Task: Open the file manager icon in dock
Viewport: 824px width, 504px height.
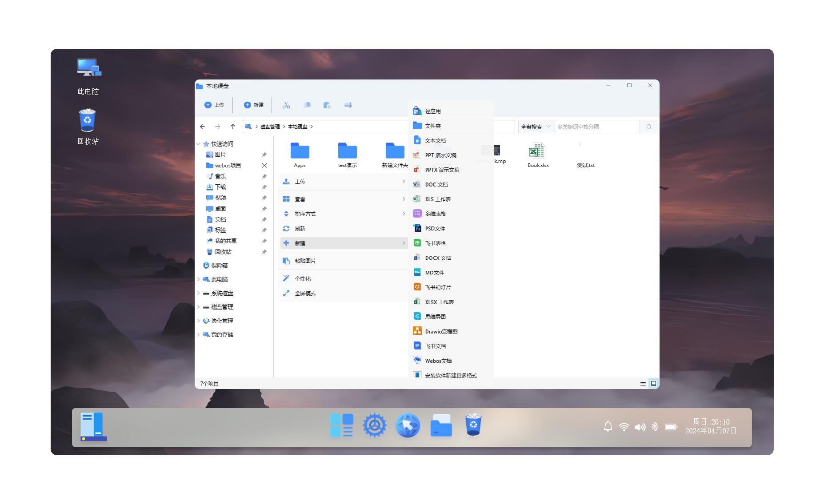Action: 441,425
